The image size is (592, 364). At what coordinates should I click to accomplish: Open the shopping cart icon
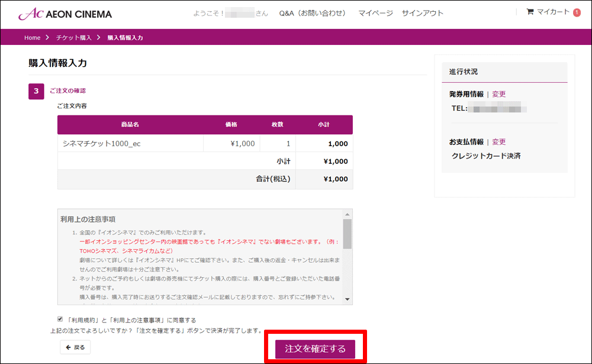530,12
